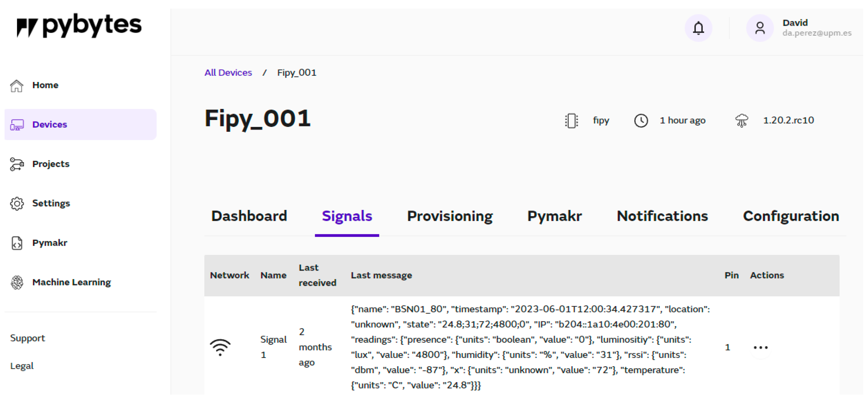Select the Signals tab
Screen dimensions: 868x400
347,216
